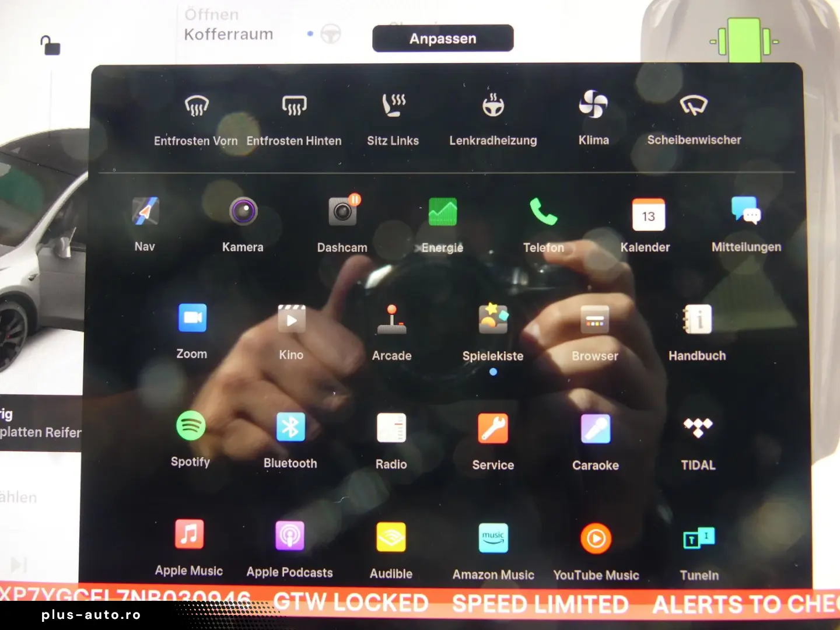Launch the Nav app
Viewport: 840px width, 630px height.
(145, 211)
